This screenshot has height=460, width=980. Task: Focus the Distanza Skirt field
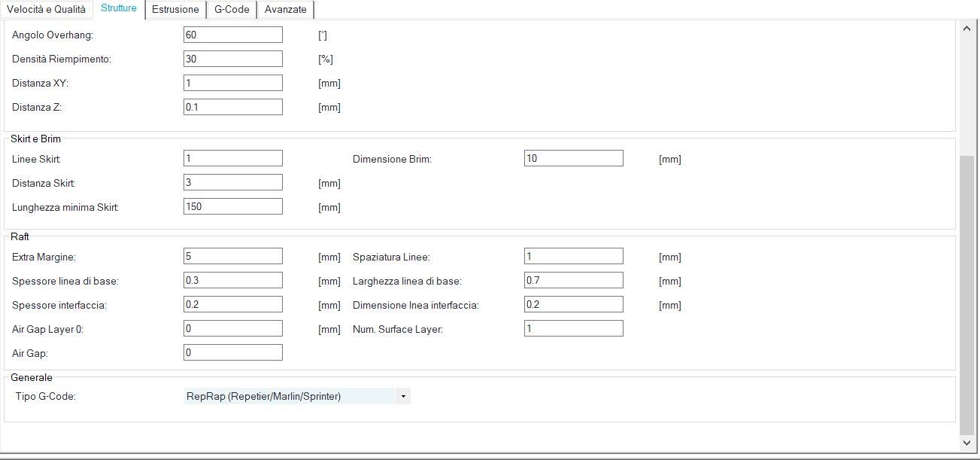tap(233, 182)
